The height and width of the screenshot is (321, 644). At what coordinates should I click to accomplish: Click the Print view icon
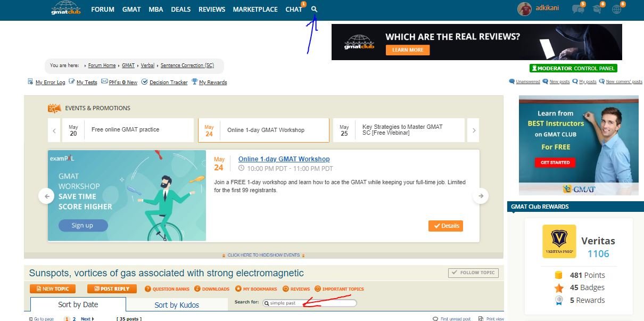(x=482, y=318)
